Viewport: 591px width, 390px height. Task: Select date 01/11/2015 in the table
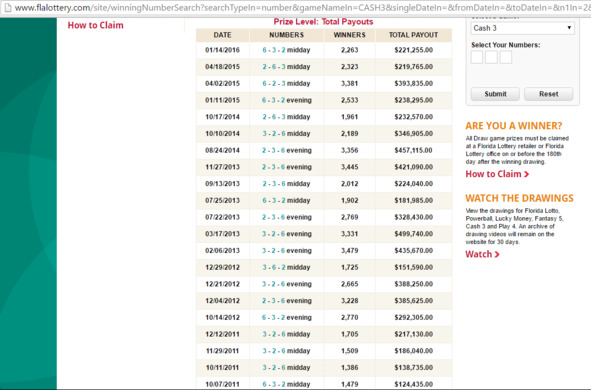(x=222, y=100)
